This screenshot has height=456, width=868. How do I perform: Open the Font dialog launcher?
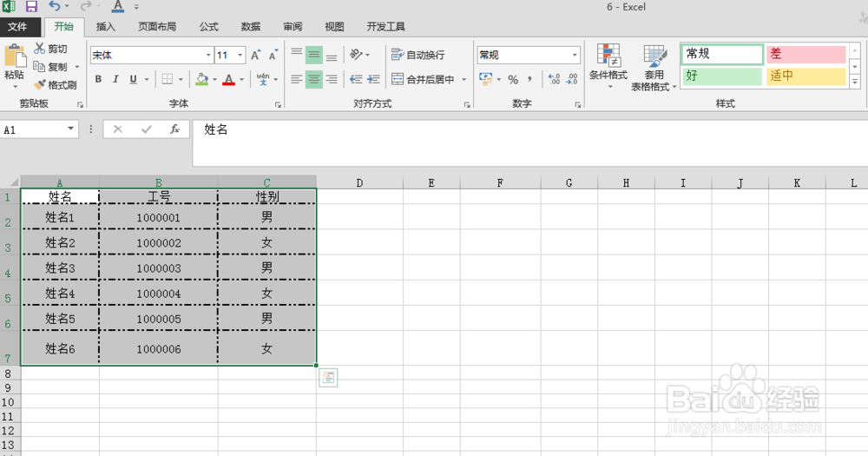tap(278, 105)
